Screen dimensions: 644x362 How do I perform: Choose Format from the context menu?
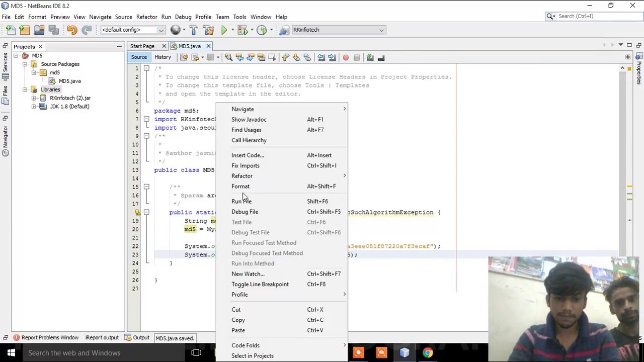(x=282, y=186)
